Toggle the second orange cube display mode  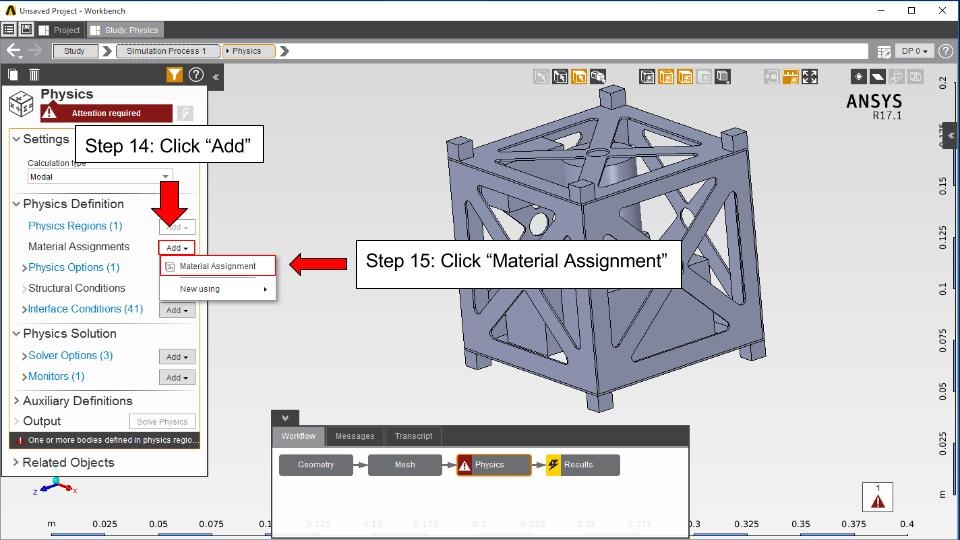[x=685, y=77]
